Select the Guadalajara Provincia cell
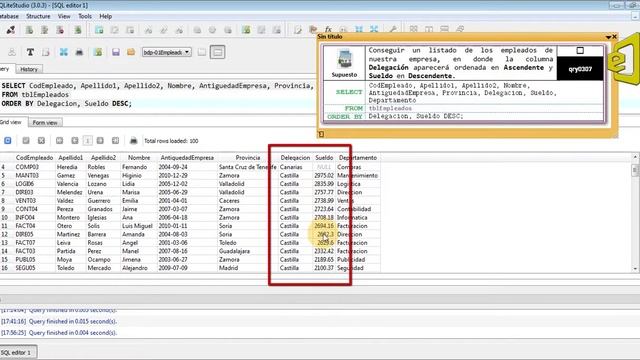This screenshot has height=360, width=640. point(248,251)
